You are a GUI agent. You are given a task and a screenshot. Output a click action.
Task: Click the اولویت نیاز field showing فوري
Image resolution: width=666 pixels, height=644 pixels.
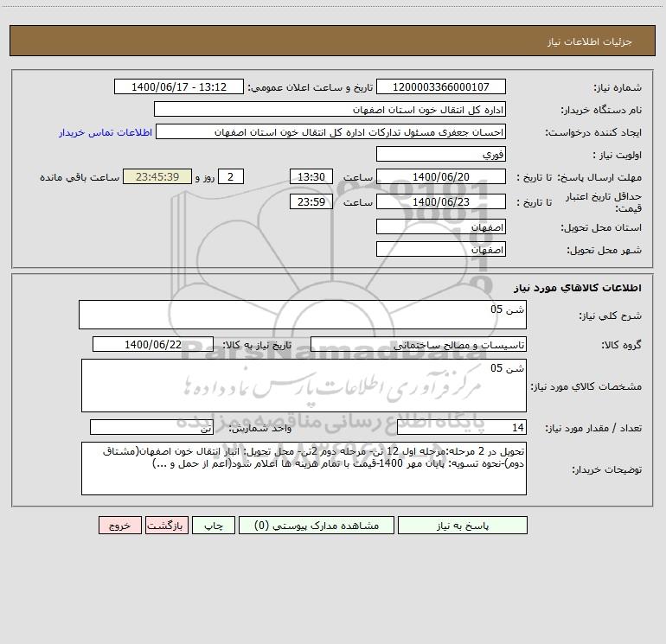click(x=441, y=154)
